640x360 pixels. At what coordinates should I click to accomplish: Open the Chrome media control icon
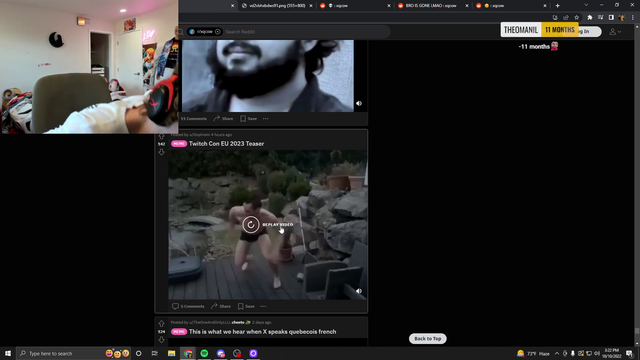[x=600, y=18]
